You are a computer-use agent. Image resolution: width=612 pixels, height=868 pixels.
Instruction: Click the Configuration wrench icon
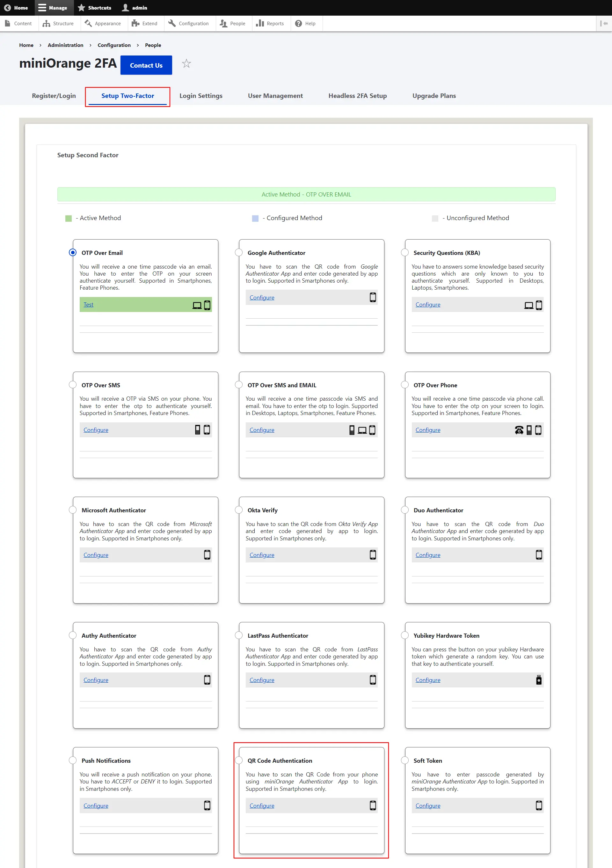click(x=172, y=23)
